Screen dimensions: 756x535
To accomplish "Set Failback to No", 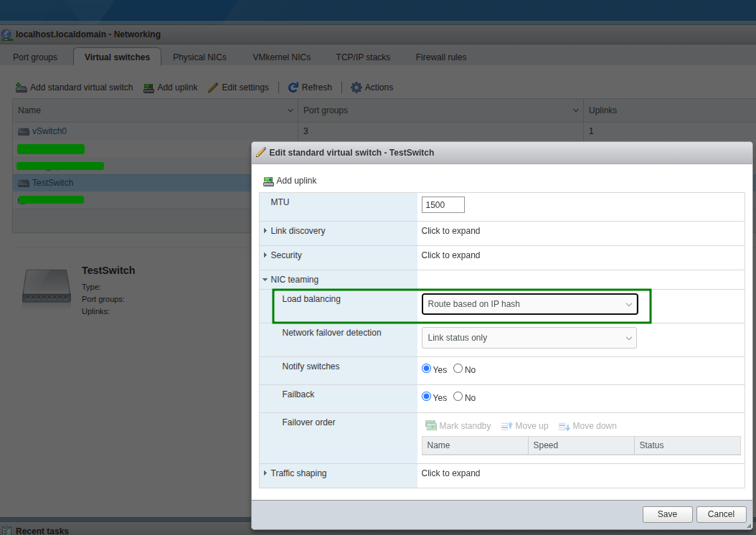I will click(x=458, y=397).
